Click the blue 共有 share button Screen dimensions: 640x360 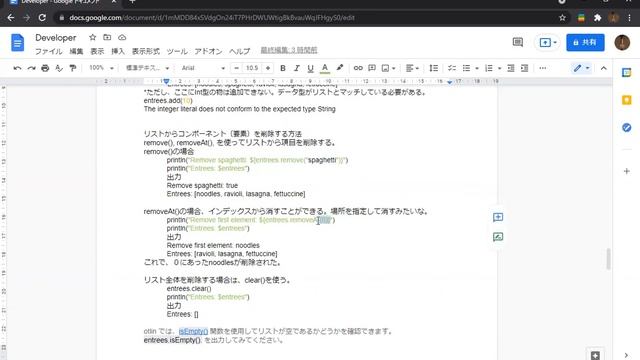[x=585, y=42]
